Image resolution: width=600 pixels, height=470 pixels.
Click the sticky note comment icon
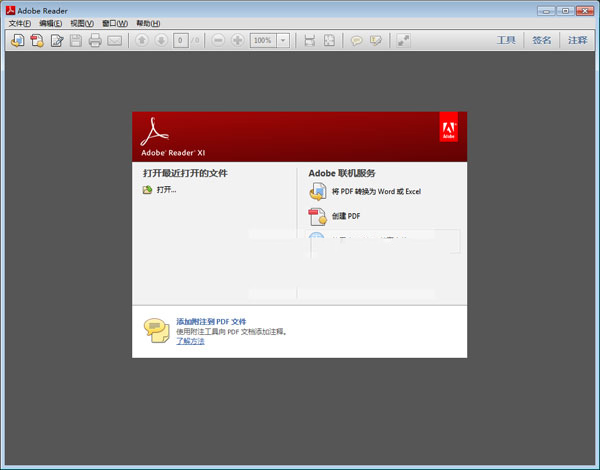356,40
